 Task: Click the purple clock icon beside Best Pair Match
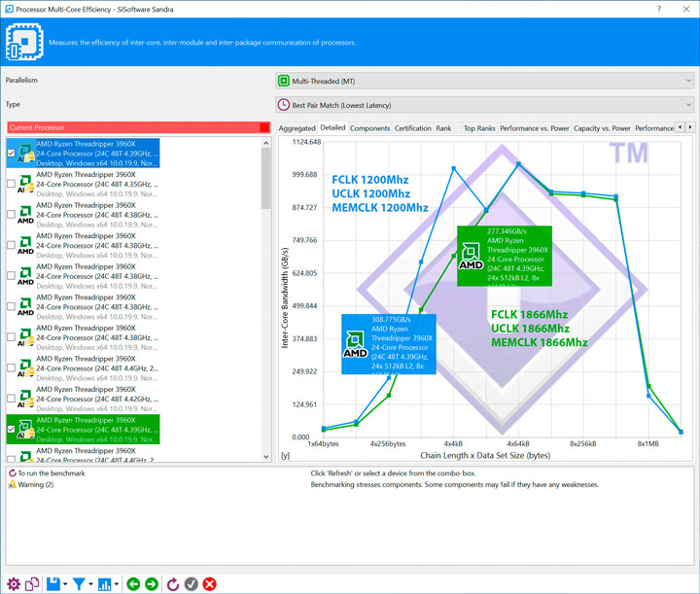[284, 105]
